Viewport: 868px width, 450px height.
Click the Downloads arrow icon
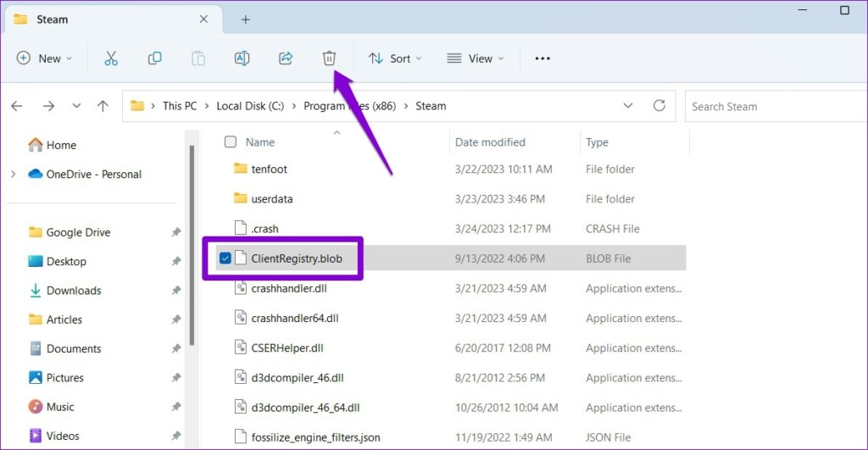tap(36, 290)
